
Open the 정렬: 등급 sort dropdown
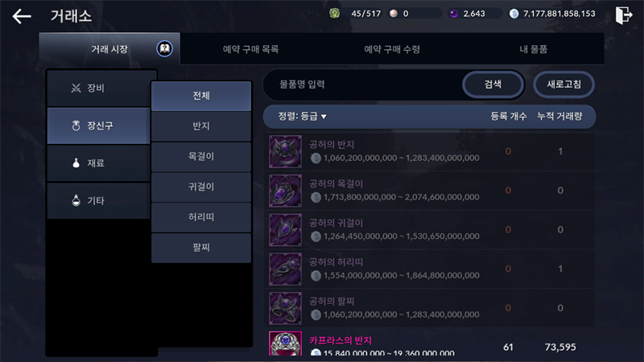303,117
